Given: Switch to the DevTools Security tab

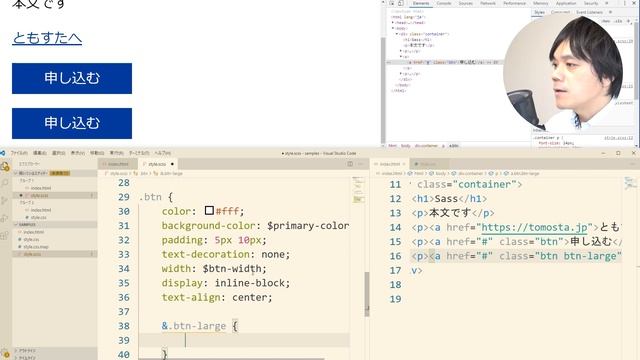Looking at the screenshot, I should 591,3.
